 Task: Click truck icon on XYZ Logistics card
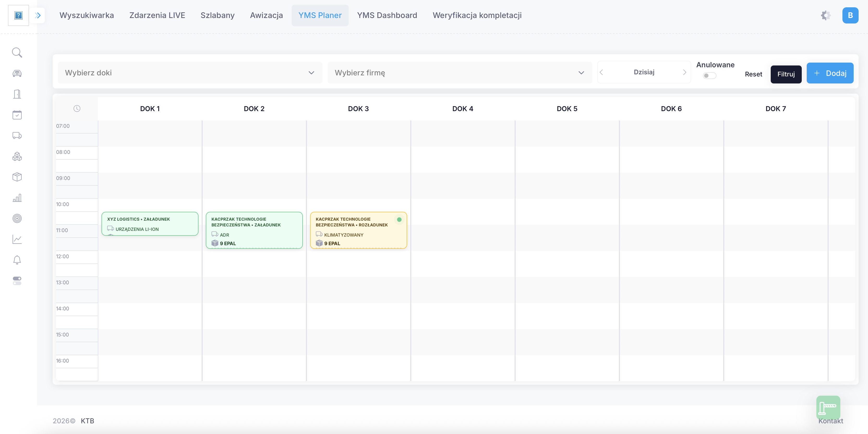click(111, 228)
